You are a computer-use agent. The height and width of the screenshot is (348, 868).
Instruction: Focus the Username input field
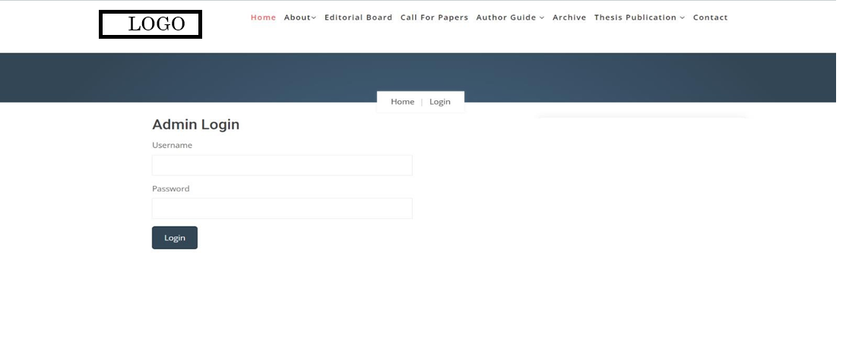[x=282, y=165]
